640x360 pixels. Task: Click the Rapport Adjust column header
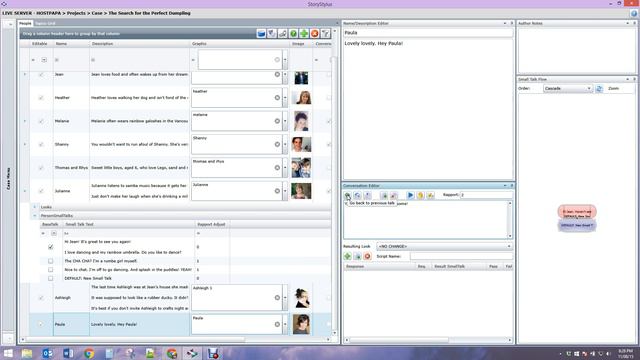point(211,224)
